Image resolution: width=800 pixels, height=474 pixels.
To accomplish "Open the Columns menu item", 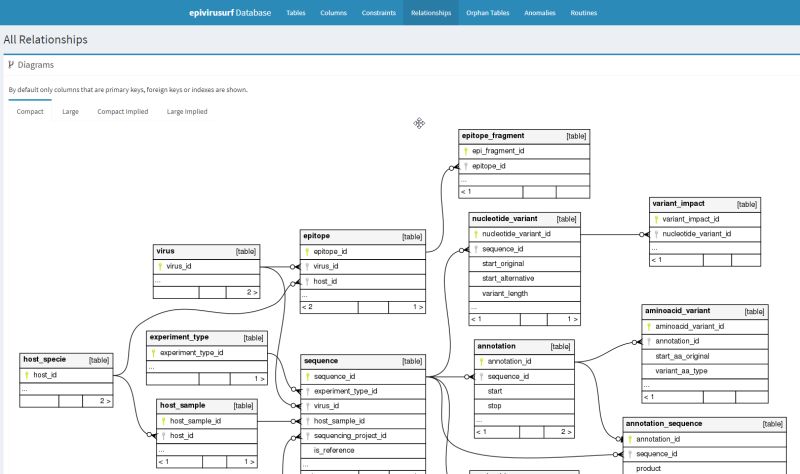I will click(x=333, y=13).
